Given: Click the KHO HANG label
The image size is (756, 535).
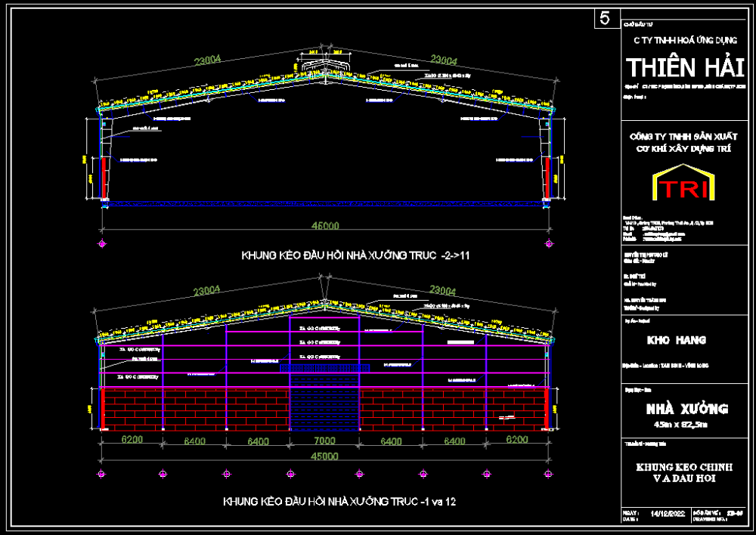Looking at the screenshot, I should (x=676, y=340).
